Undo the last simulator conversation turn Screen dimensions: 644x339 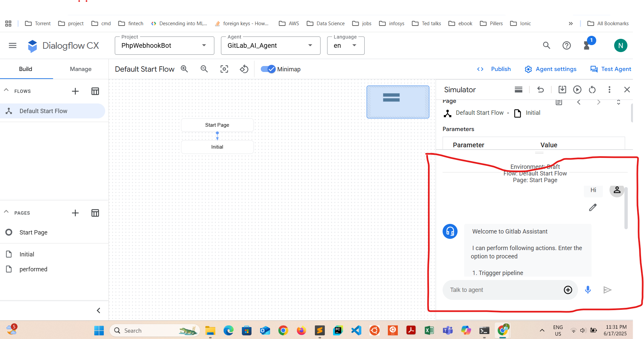pyautogui.click(x=540, y=90)
